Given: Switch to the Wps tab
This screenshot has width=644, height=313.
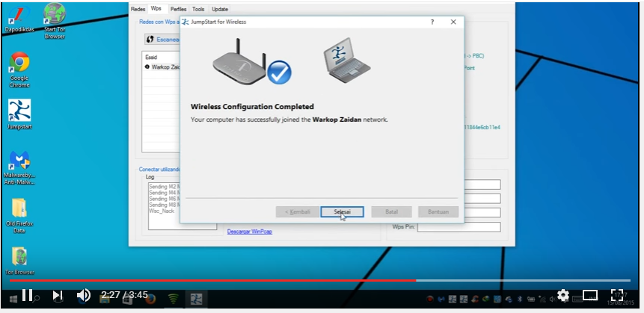Looking at the screenshot, I should (x=156, y=9).
